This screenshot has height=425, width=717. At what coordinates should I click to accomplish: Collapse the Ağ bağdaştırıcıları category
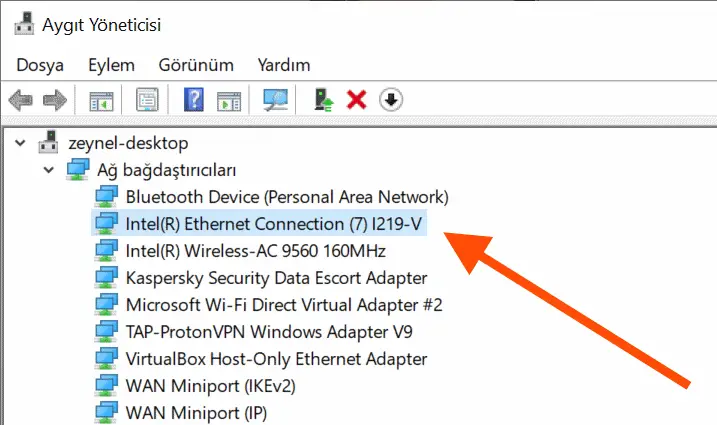click(48, 170)
